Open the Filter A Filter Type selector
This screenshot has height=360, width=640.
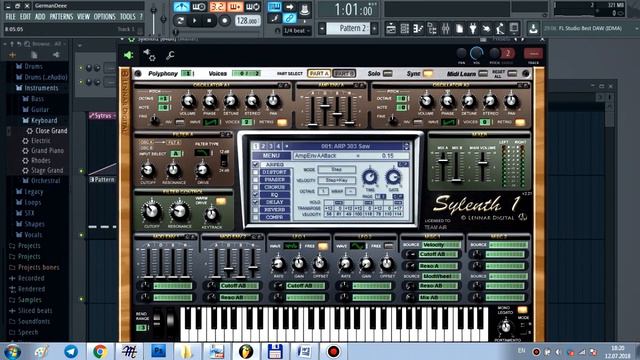[x=202, y=153]
